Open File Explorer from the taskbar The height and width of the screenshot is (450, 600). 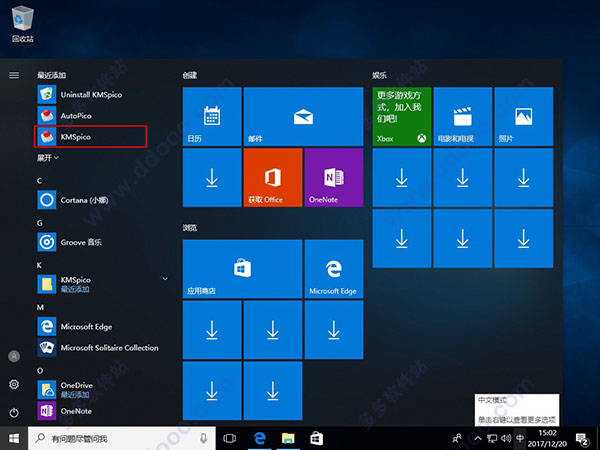288,439
